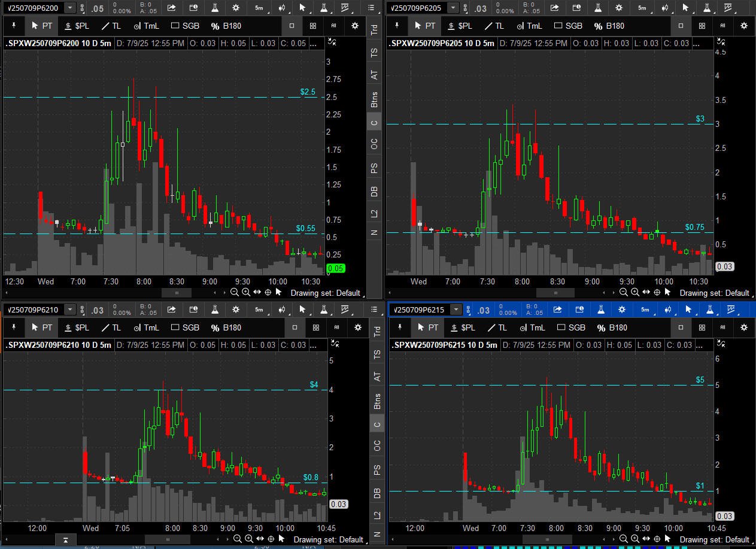Expand symbol dropdown arrow next to V250709P6210

point(70,310)
